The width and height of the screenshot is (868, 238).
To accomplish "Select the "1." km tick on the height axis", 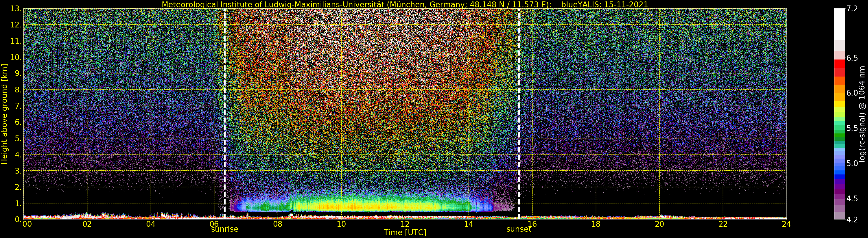I will [x=18, y=203].
